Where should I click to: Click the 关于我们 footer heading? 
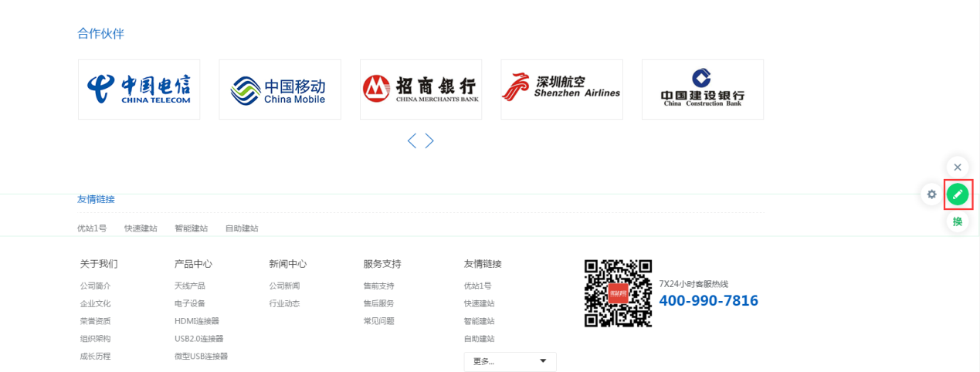click(99, 264)
